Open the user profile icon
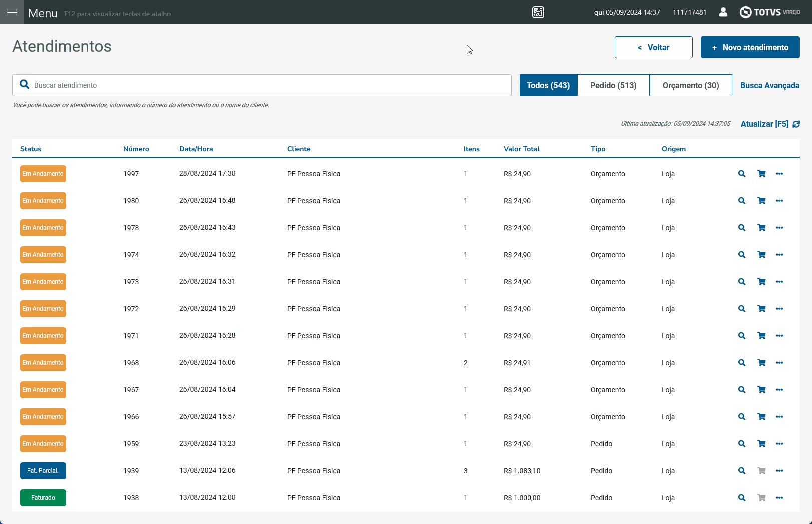Image resolution: width=812 pixels, height=524 pixels. click(x=723, y=12)
